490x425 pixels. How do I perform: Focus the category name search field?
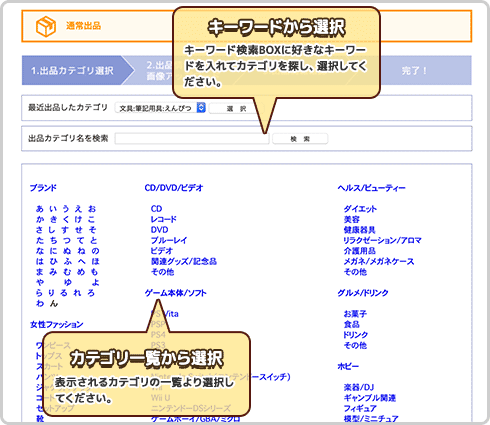tap(192, 138)
